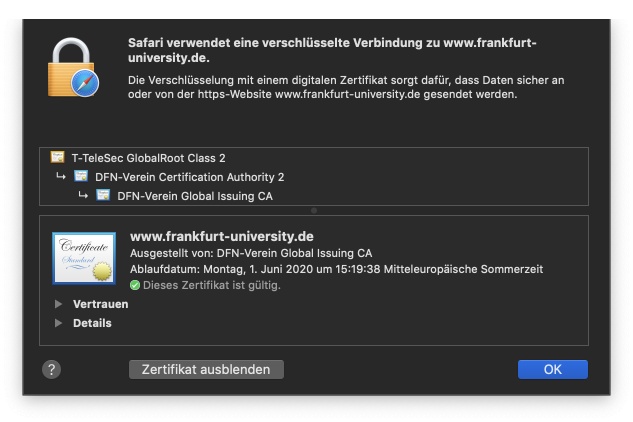Click the DFN-Verein Certification Authority 2 certificate icon
This screenshot has width=633, height=422.
tap(81, 176)
